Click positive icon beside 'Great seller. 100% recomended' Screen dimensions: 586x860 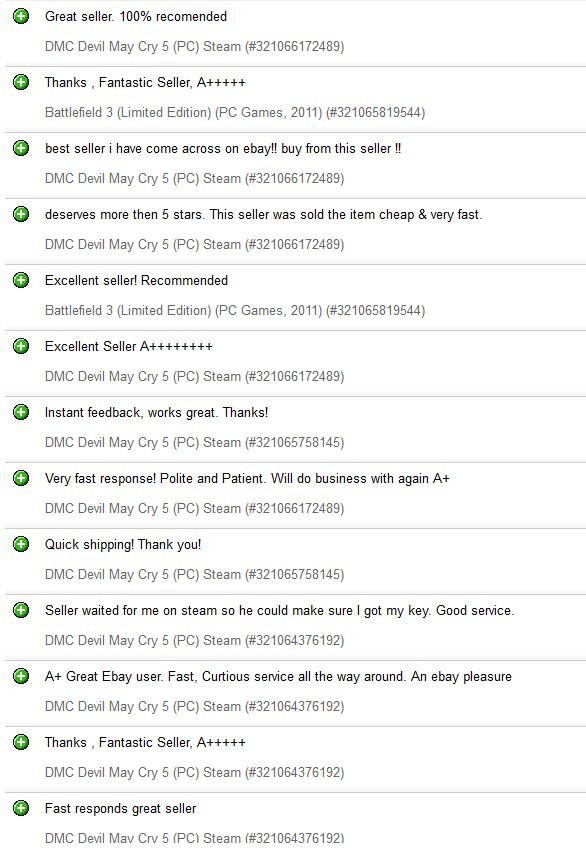[x=21, y=16]
